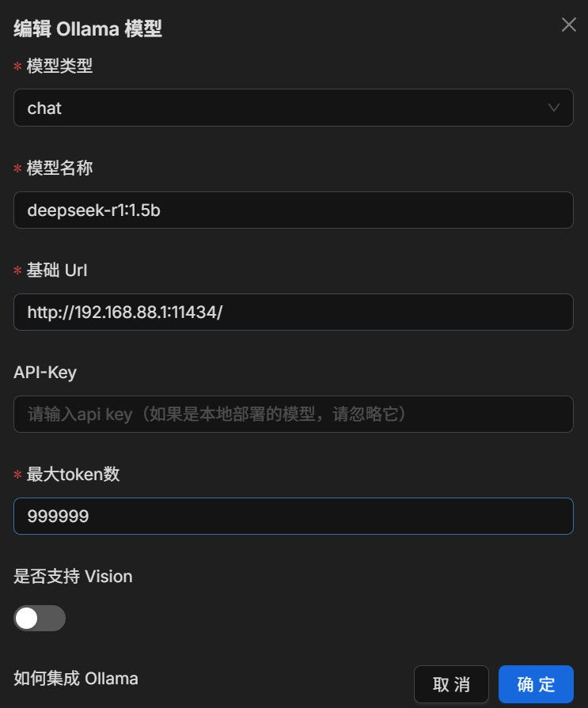Focus the 基础 Url input field

coord(293,312)
